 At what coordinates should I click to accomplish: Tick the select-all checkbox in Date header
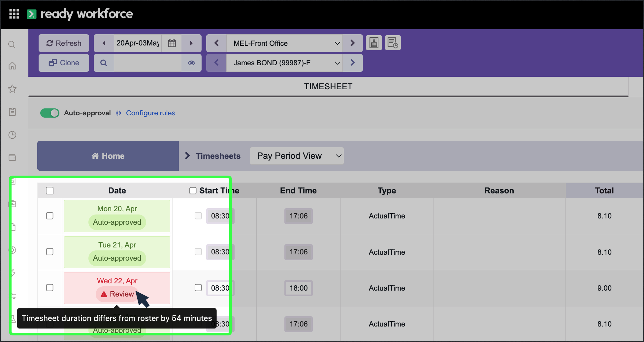pos(50,191)
